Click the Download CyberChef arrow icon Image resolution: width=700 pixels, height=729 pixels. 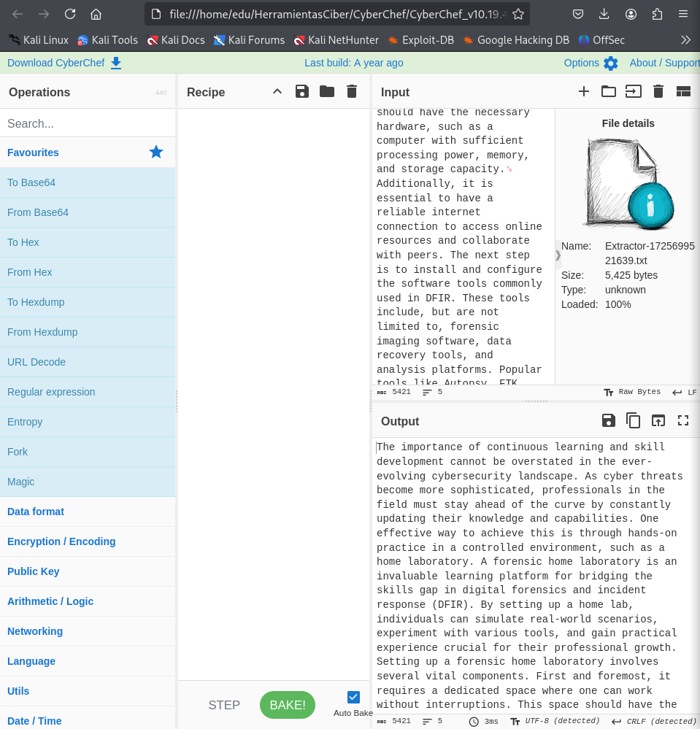coord(116,63)
